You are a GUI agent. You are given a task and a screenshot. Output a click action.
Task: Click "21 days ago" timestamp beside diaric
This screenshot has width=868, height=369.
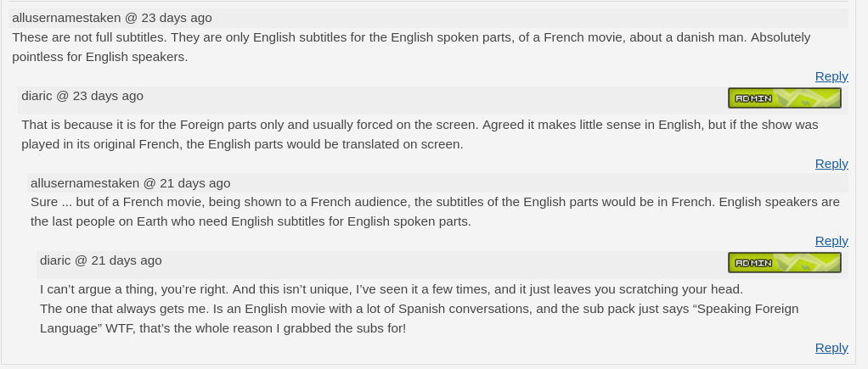pyautogui.click(x=127, y=260)
